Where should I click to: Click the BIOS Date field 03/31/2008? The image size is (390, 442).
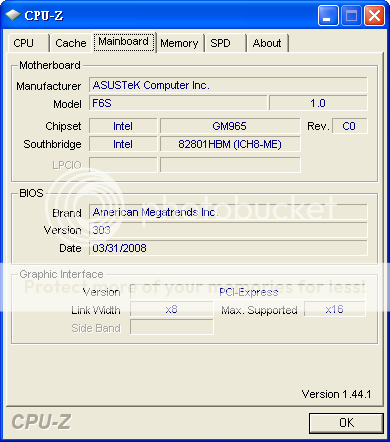[228, 248]
